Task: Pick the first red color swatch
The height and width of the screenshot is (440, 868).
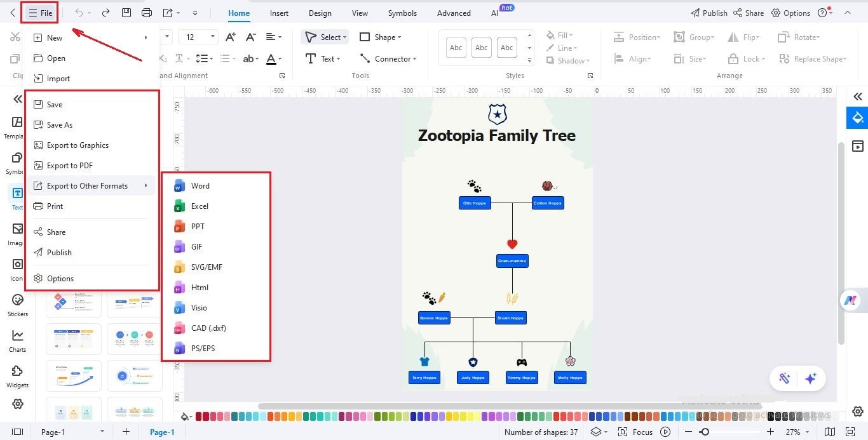Action: click(x=199, y=417)
